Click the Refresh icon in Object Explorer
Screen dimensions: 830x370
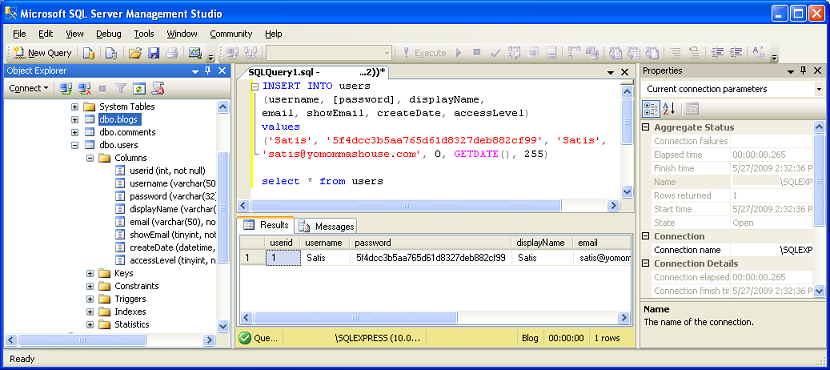pos(139,88)
